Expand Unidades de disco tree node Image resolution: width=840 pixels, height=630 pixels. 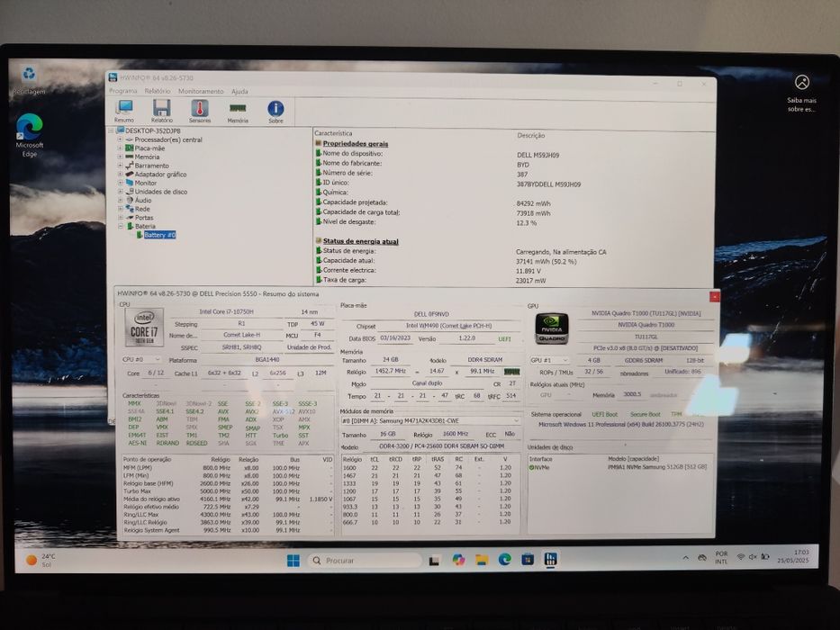point(120,191)
